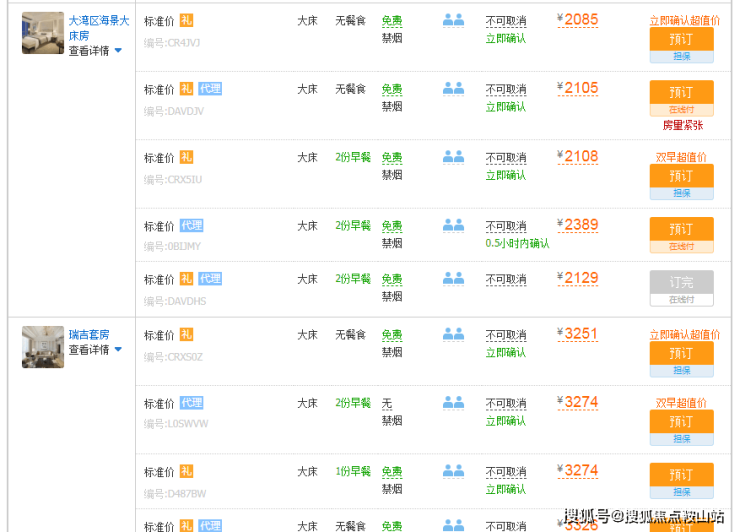740x532 pixels.
Task: Expand 查看详情 for 大湾区海景大床房
Action: pyautogui.click(x=95, y=50)
